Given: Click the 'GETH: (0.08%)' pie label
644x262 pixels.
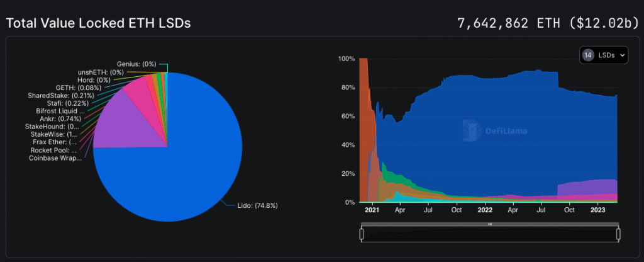Looking at the screenshot, I should click(79, 88).
